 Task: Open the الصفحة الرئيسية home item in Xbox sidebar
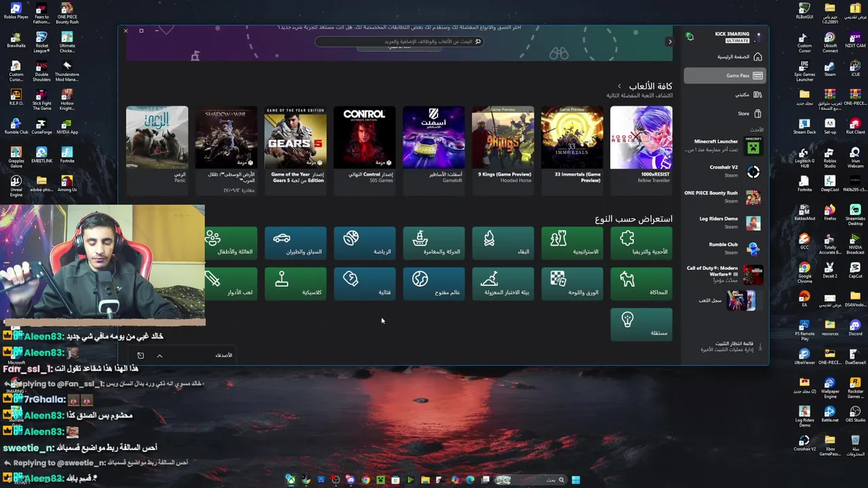pos(724,57)
